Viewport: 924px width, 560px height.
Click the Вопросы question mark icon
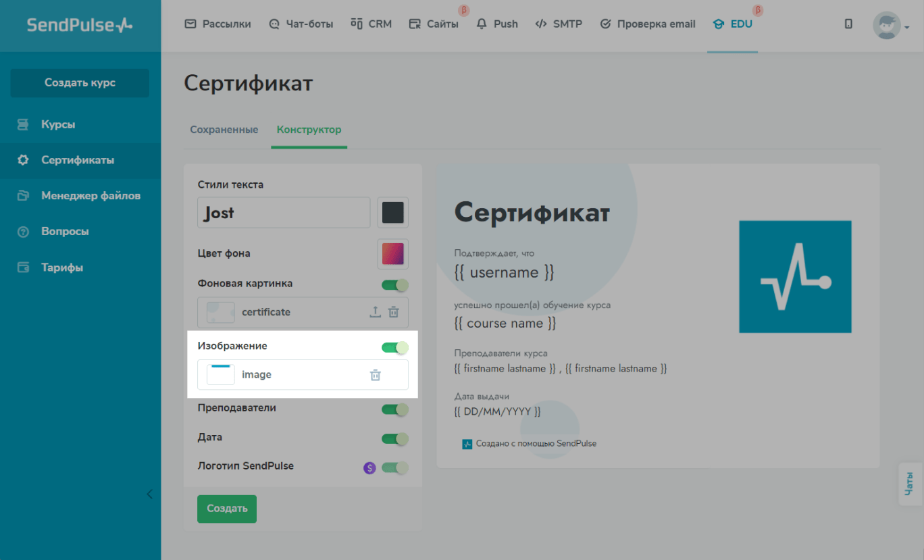[23, 232]
